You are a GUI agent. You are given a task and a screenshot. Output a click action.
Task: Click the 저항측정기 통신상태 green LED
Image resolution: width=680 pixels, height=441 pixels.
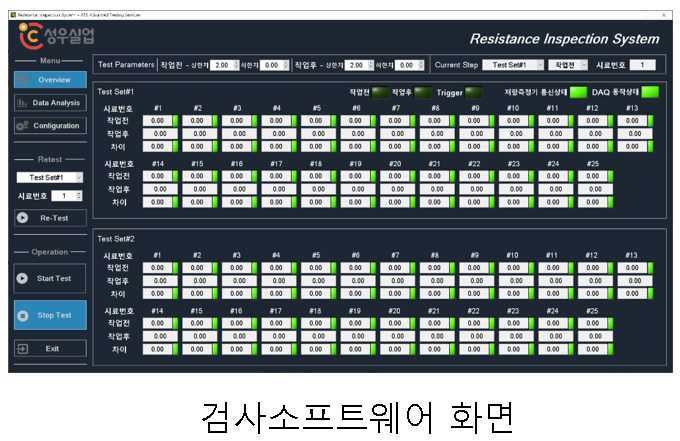578,92
